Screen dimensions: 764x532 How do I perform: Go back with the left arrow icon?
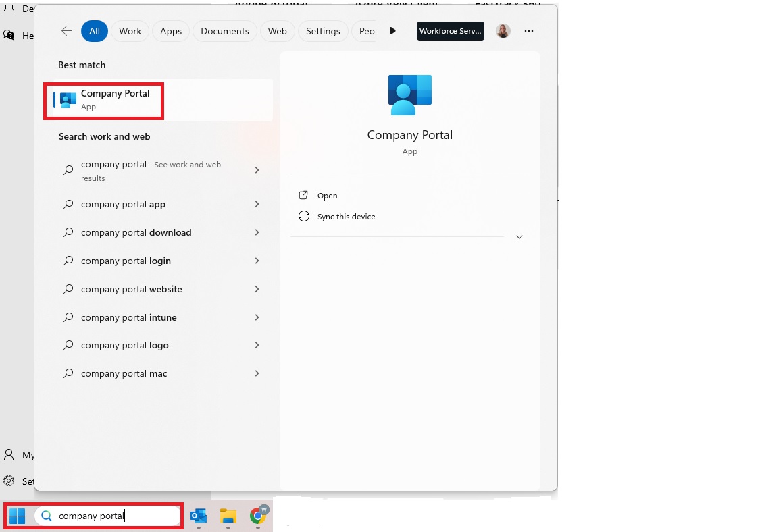(x=67, y=31)
